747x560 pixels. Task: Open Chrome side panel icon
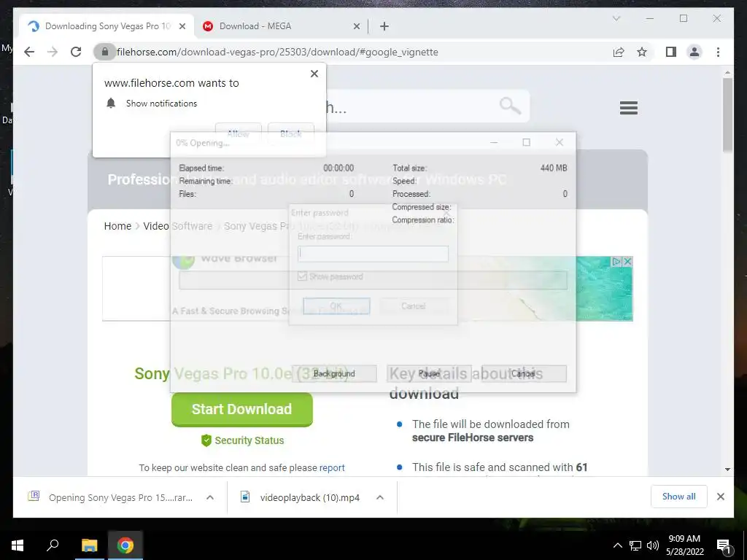pyautogui.click(x=671, y=52)
